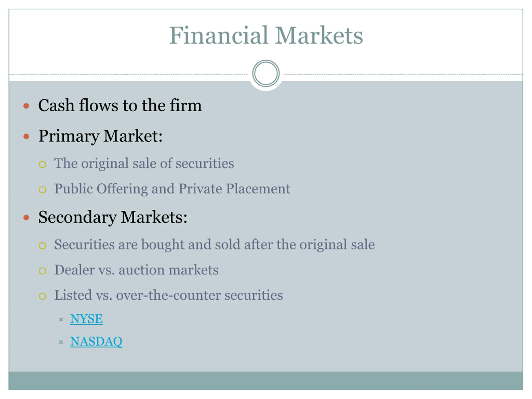This screenshot has width=532, height=399.
Task: Click the Dealer vs. auction markets line
Action: 136,270
